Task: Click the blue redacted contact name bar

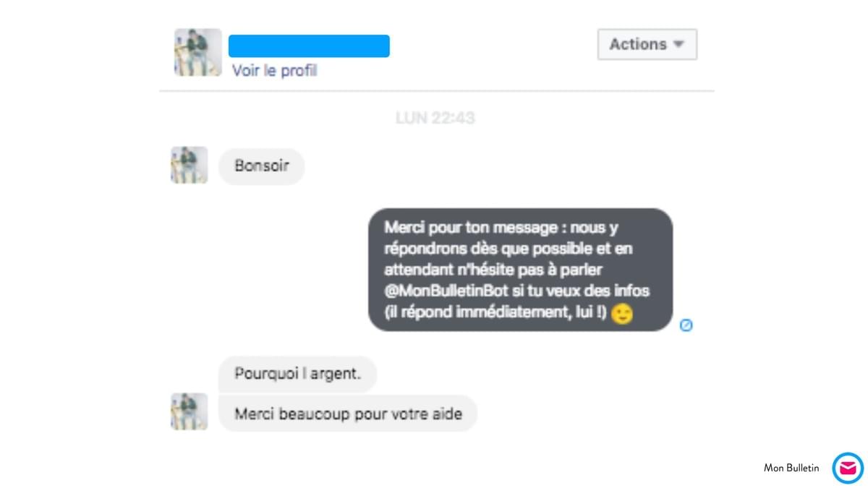Action: click(x=309, y=46)
